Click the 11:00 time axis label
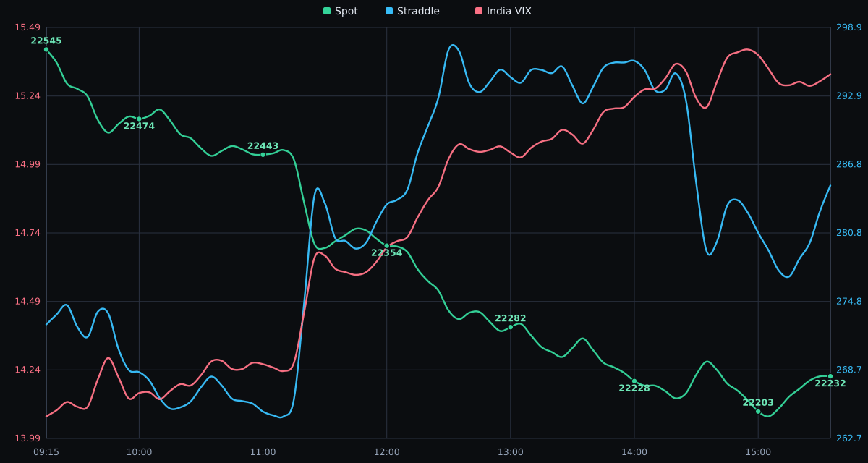The height and width of the screenshot is (463, 868). (x=263, y=452)
